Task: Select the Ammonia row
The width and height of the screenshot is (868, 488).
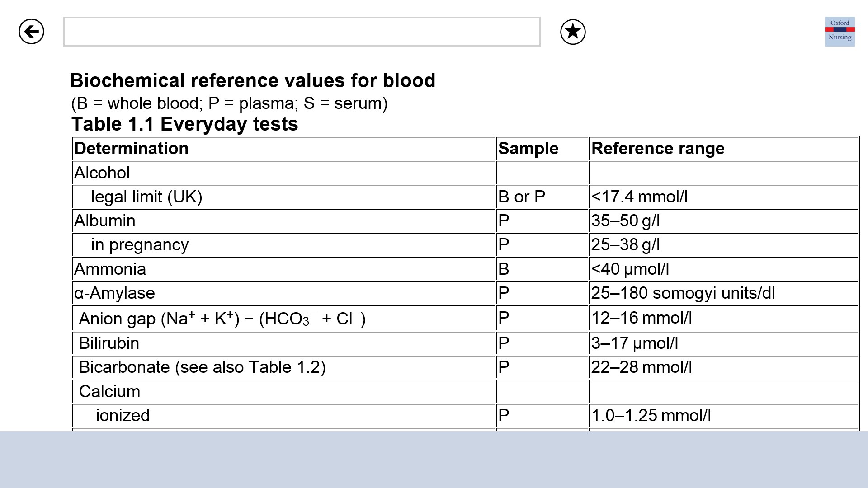Action: pos(110,269)
